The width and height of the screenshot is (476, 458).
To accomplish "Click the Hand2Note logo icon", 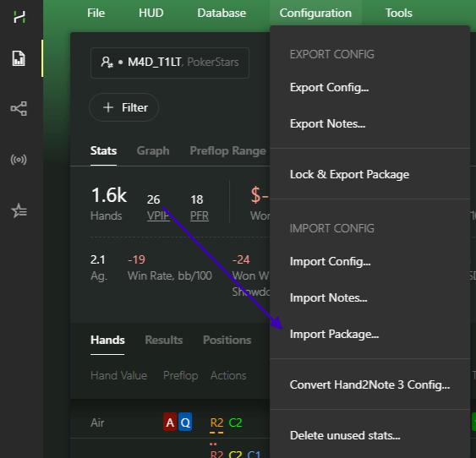I will coord(19,17).
